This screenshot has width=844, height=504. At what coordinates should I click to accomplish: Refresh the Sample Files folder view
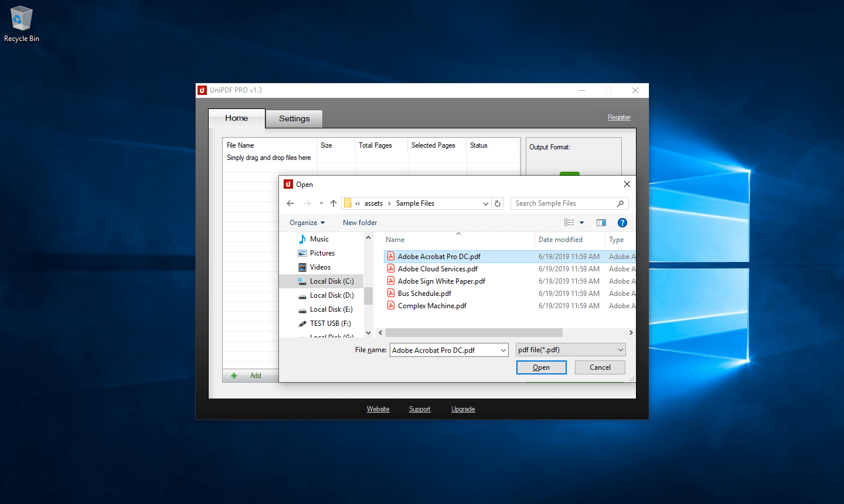point(498,203)
